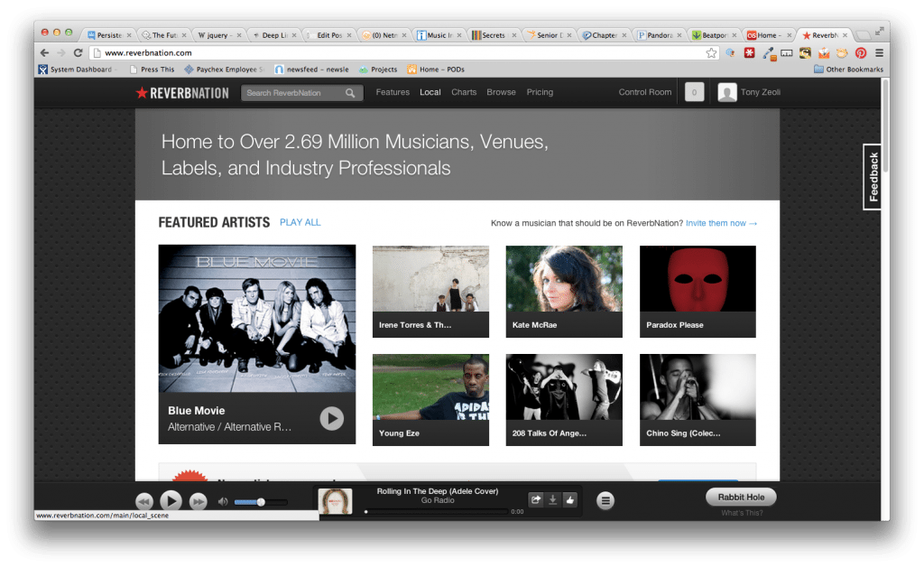The width and height of the screenshot is (924, 568).
Task: Open System Dashboard bookmark
Action: coord(76,69)
